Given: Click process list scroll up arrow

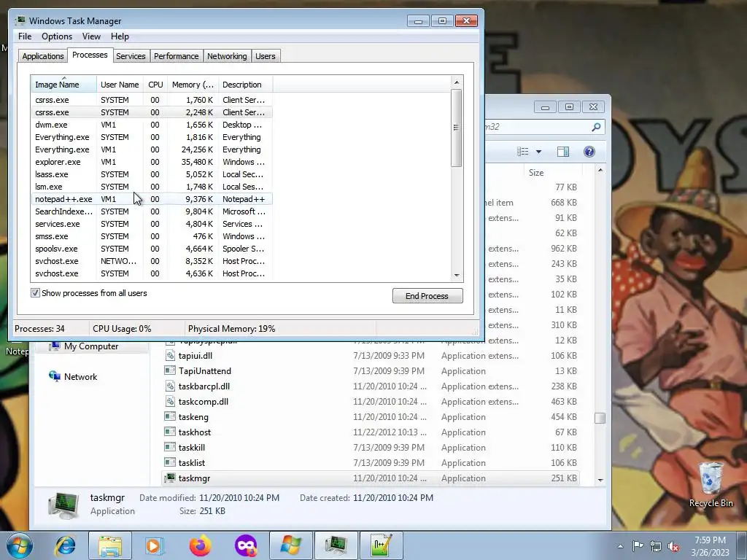Looking at the screenshot, I should click(x=457, y=82).
